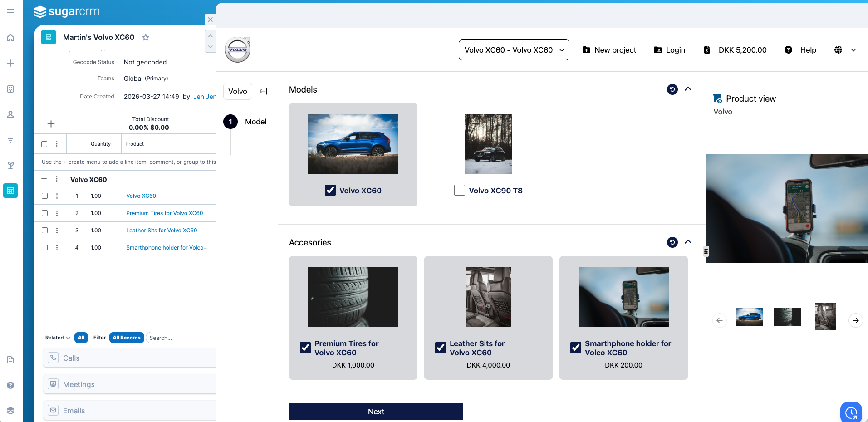Reset the Models section with the circular arrow icon
Viewport: 868px width, 422px height.
point(672,89)
